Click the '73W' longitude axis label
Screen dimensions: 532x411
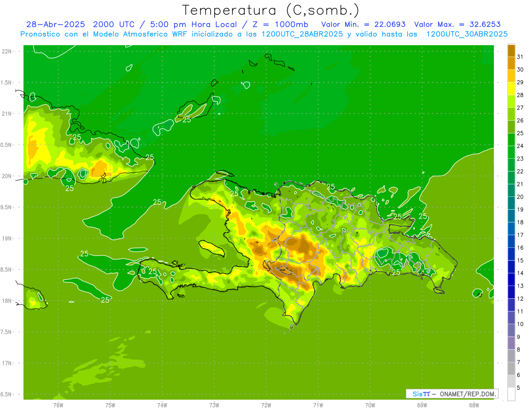point(214,405)
